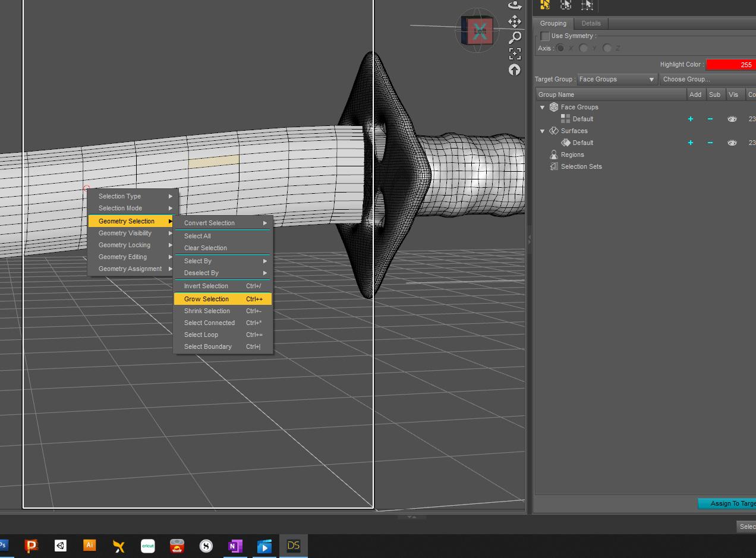Click the DS Daz Studio taskbar icon
The width and height of the screenshot is (756, 558).
coord(294,546)
